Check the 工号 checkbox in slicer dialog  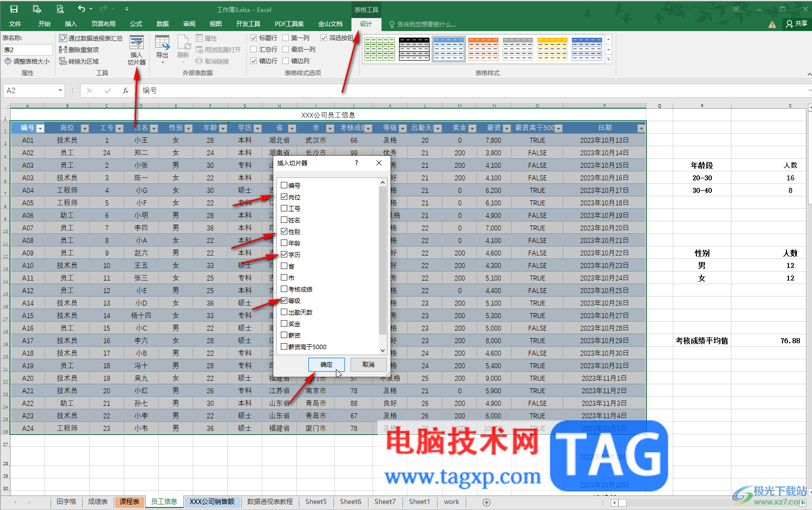[x=284, y=208]
